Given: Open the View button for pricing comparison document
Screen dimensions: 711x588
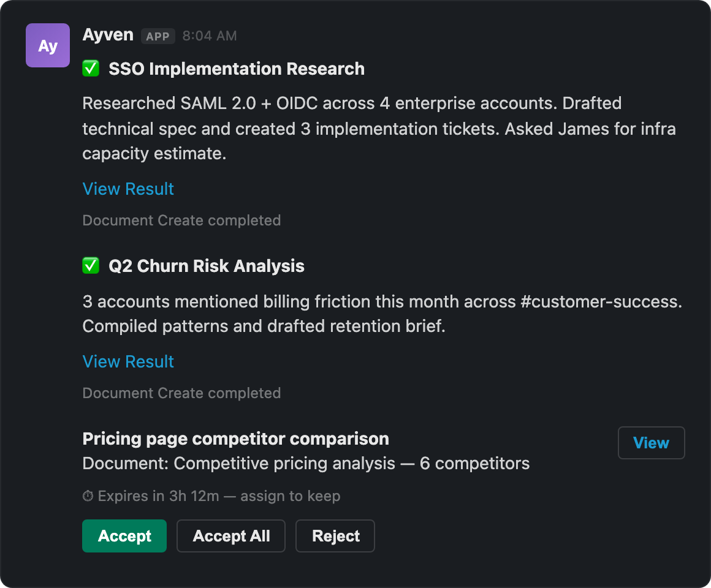Looking at the screenshot, I should 651,442.
